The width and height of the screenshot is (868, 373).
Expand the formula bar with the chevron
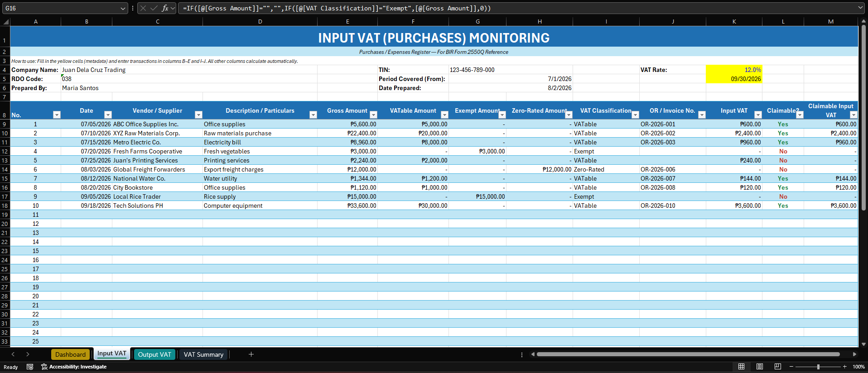pyautogui.click(x=860, y=8)
